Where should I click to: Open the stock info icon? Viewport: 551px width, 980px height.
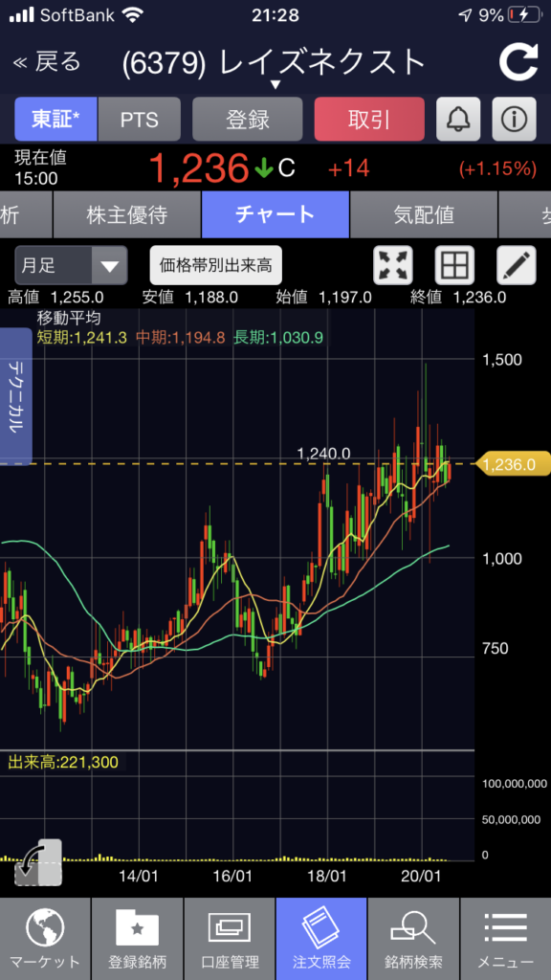click(x=514, y=119)
